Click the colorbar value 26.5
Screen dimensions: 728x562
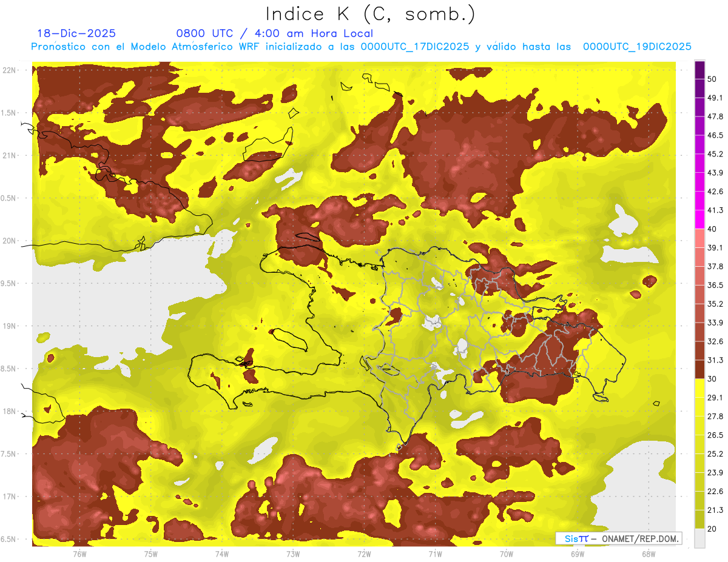[716, 435]
